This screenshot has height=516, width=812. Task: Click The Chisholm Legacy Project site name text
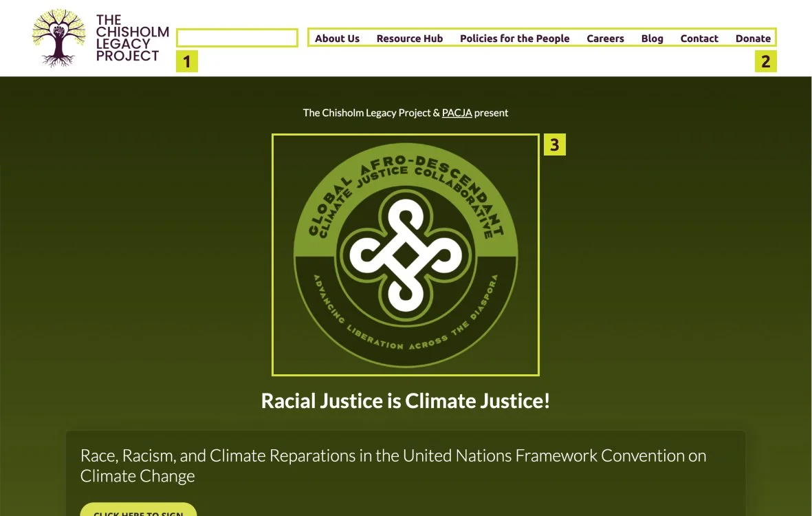133,38
